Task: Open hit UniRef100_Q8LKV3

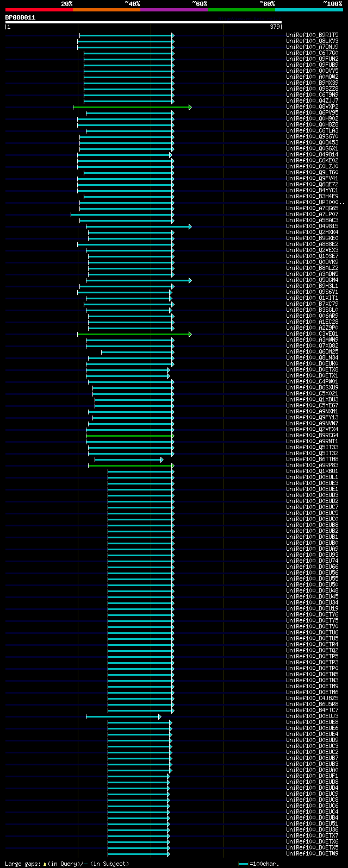Action: pos(312,41)
